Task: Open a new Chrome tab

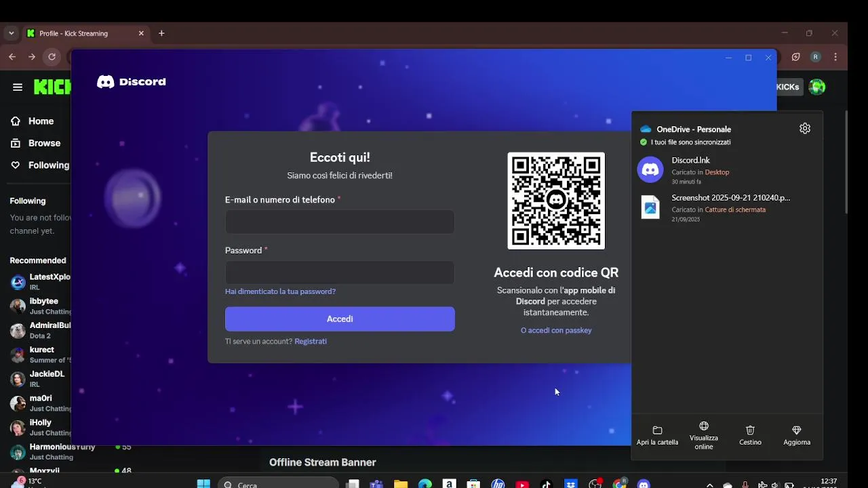Action: click(161, 33)
